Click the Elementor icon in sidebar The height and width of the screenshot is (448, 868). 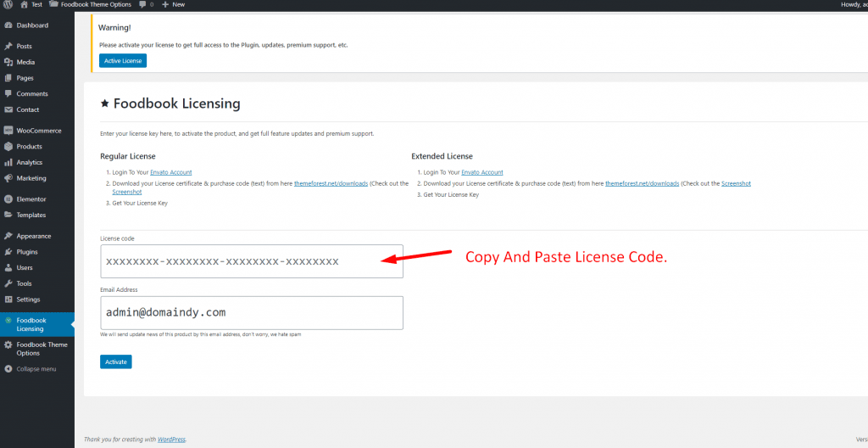pyautogui.click(x=8, y=199)
